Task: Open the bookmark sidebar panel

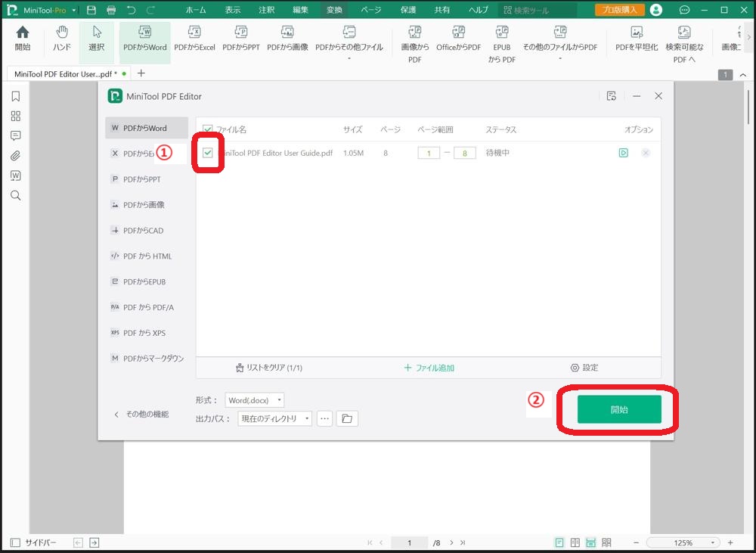Action: click(x=15, y=97)
